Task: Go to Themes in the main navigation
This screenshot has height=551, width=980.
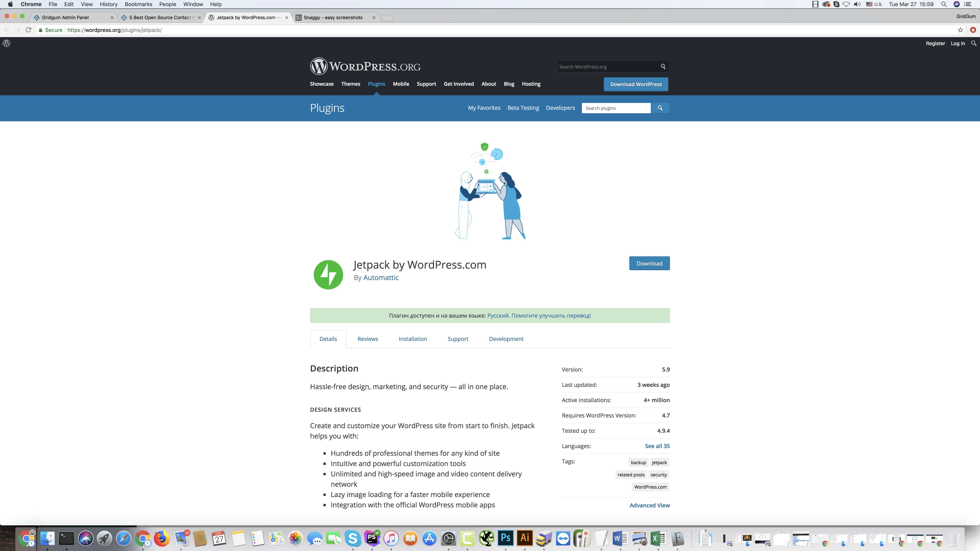Action: (x=350, y=84)
